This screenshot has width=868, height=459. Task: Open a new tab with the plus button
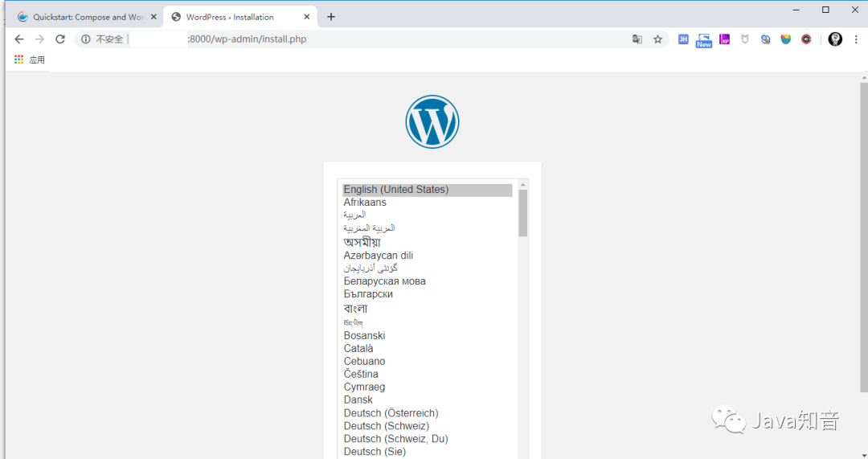331,17
